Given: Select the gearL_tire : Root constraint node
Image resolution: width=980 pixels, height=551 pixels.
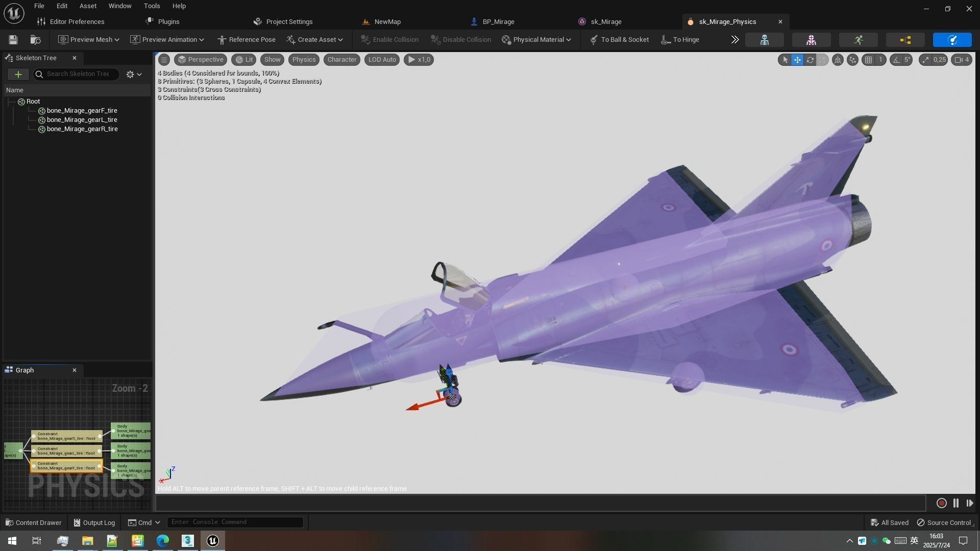Looking at the screenshot, I should click(66, 451).
